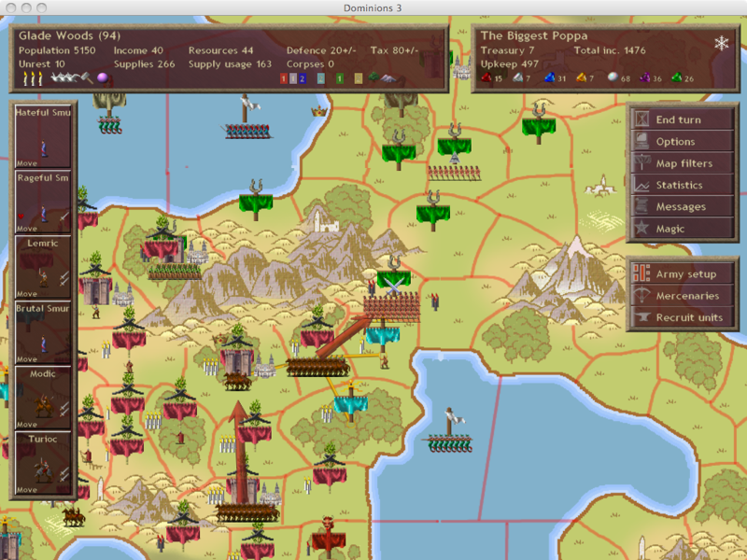This screenshot has width=747, height=560.
Task: Click the red demon banner on the map
Action: tap(329, 536)
